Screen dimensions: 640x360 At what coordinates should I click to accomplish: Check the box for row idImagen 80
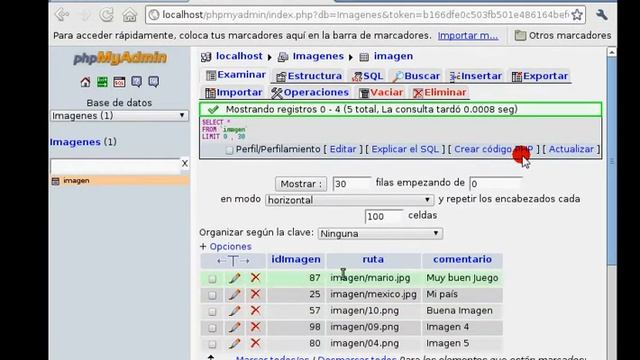[x=212, y=344]
